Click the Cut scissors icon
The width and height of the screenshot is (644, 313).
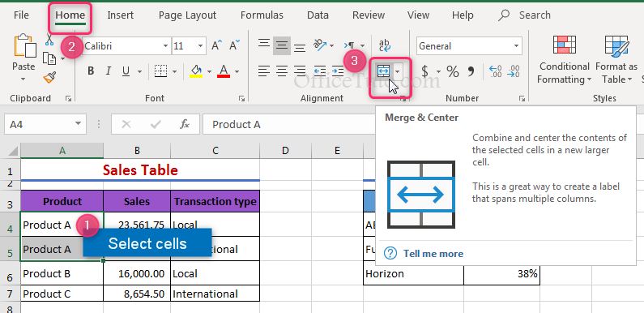pyautogui.click(x=49, y=40)
